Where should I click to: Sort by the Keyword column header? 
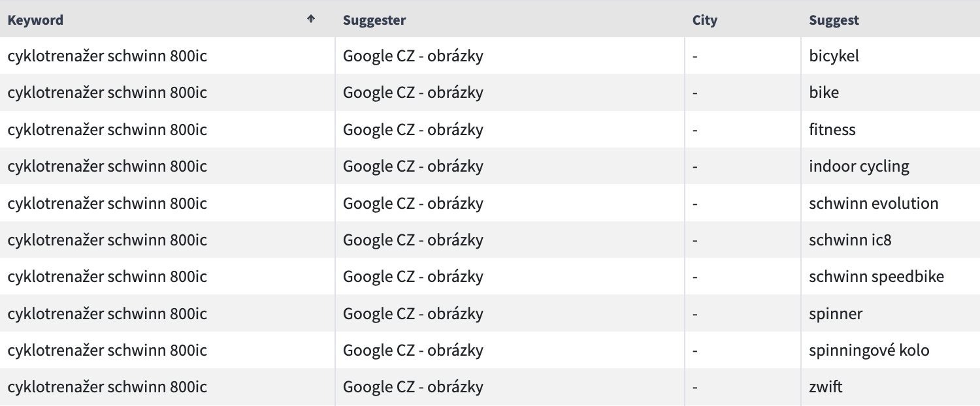[x=36, y=20]
